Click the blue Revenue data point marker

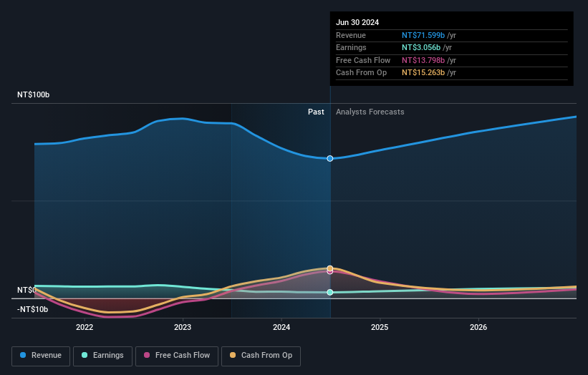(330, 158)
